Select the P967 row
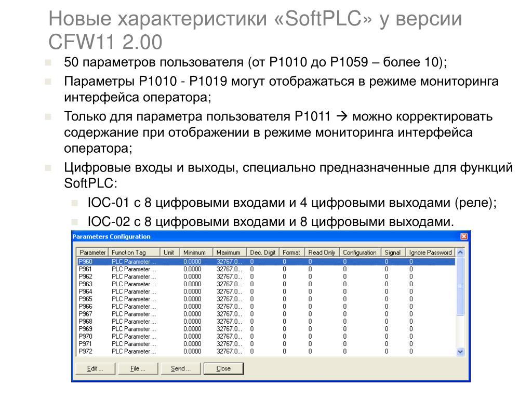Screen dimensions: 532x399 click(267, 314)
